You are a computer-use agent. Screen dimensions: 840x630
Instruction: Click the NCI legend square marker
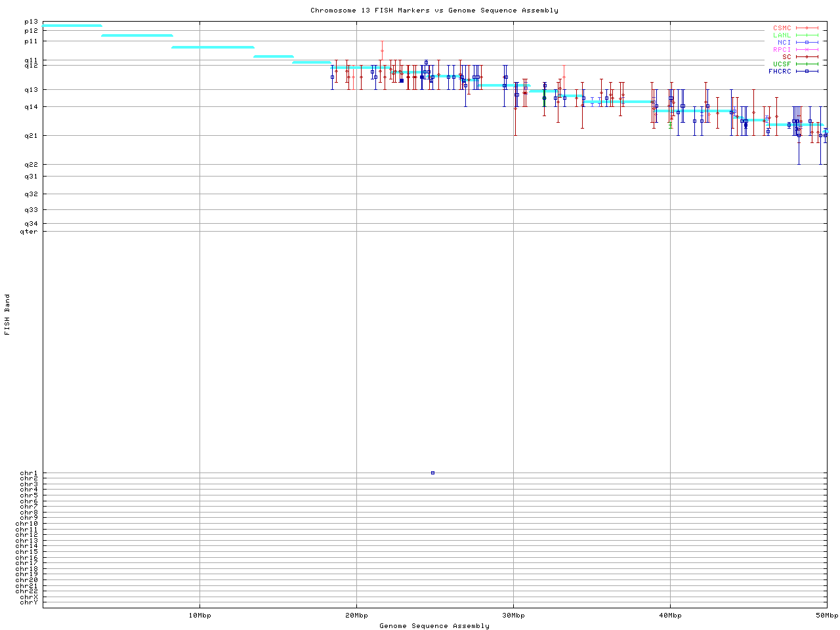click(807, 43)
